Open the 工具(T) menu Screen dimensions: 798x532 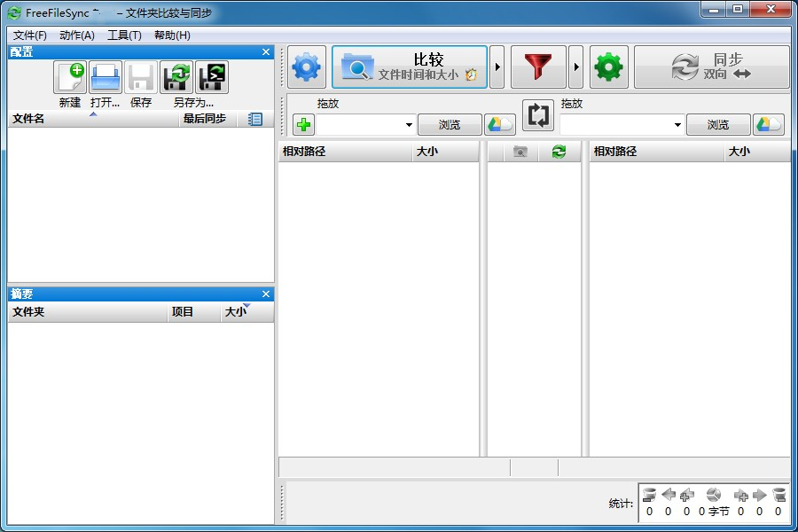click(x=124, y=35)
